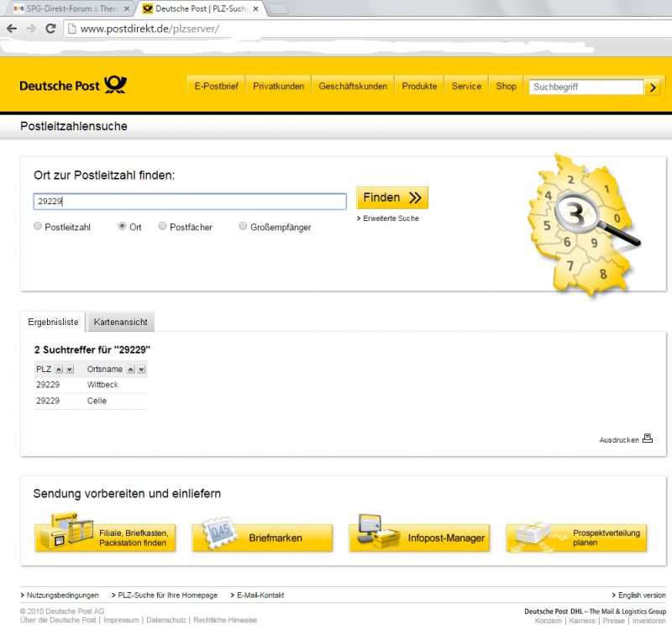The width and height of the screenshot is (672, 630).
Task: Click the Ausdrucken link
Action: pos(619,439)
